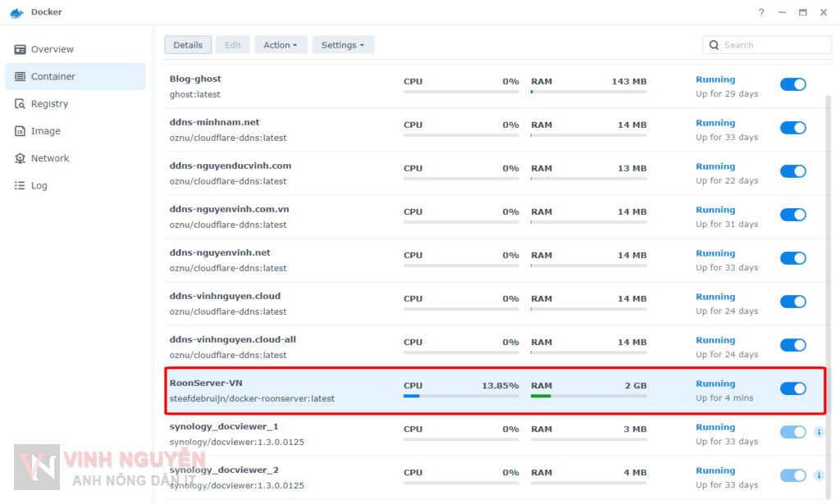Open the Log sidebar icon
The height and width of the screenshot is (504, 840).
(x=20, y=186)
